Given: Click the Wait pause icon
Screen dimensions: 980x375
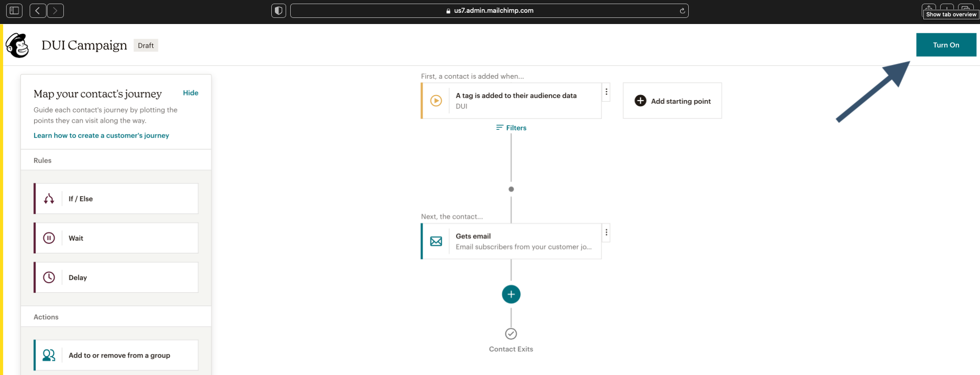Looking at the screenshot, I should tap(49, 238).
